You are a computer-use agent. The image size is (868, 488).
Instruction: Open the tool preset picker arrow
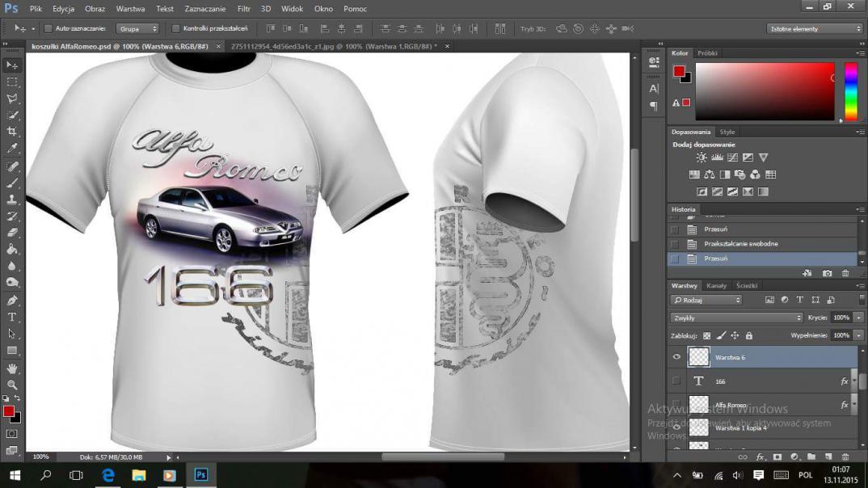(x=33, y=29)
